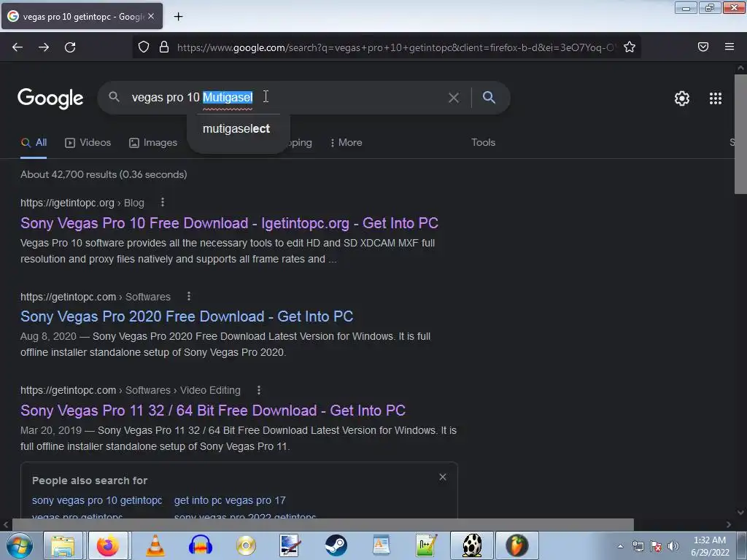Viewport: 747px width, 560px height.
Task: Open Google quick settings gear
Action: [x=682, y=98]
